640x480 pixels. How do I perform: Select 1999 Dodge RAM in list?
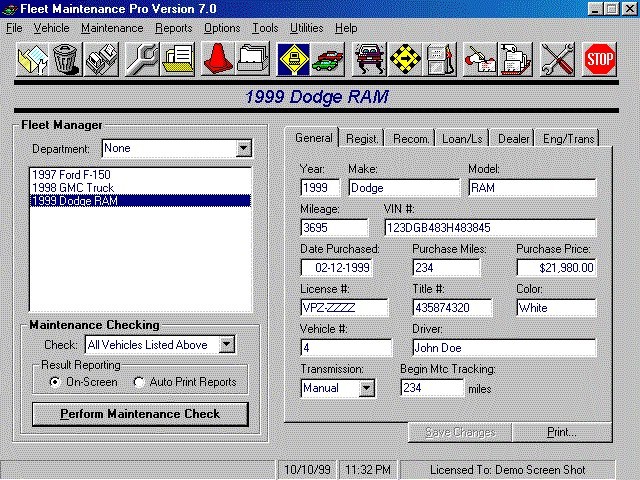point(140,201)
